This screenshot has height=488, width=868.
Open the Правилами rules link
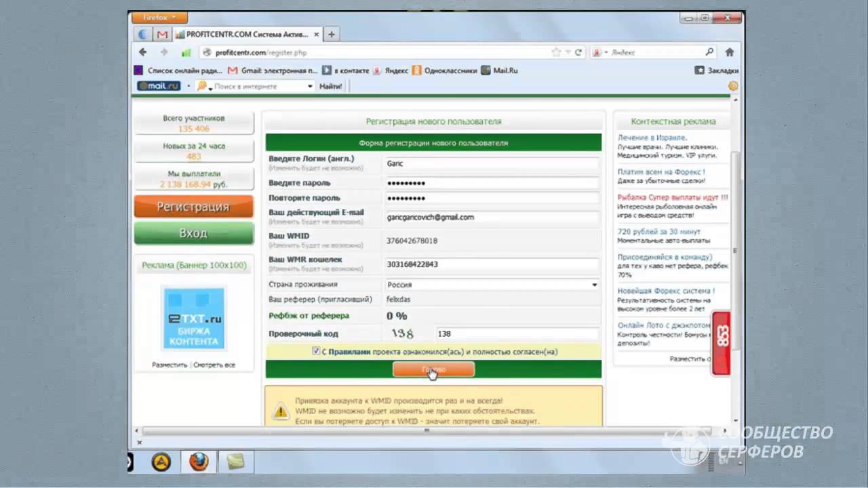[x=350, y=352]
